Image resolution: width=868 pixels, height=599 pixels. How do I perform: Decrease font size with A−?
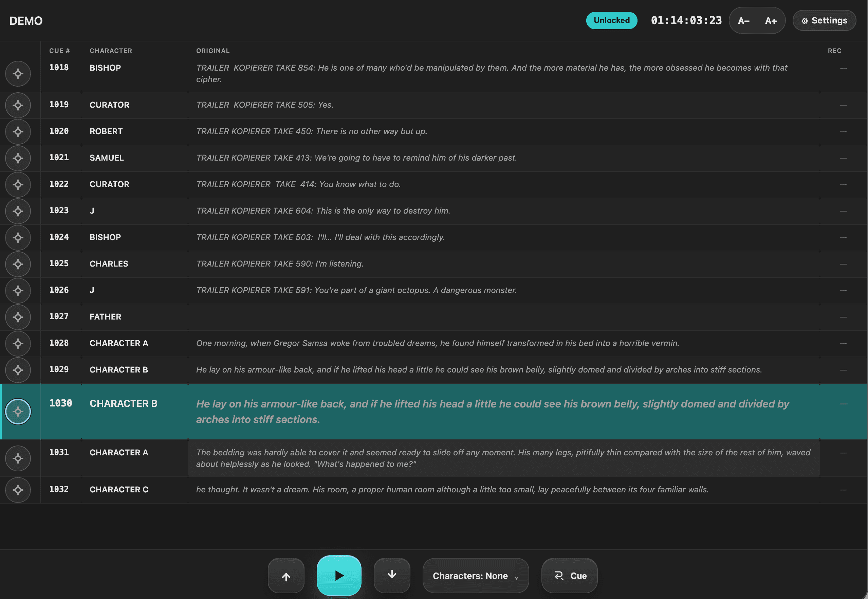[x=743, y=21]
